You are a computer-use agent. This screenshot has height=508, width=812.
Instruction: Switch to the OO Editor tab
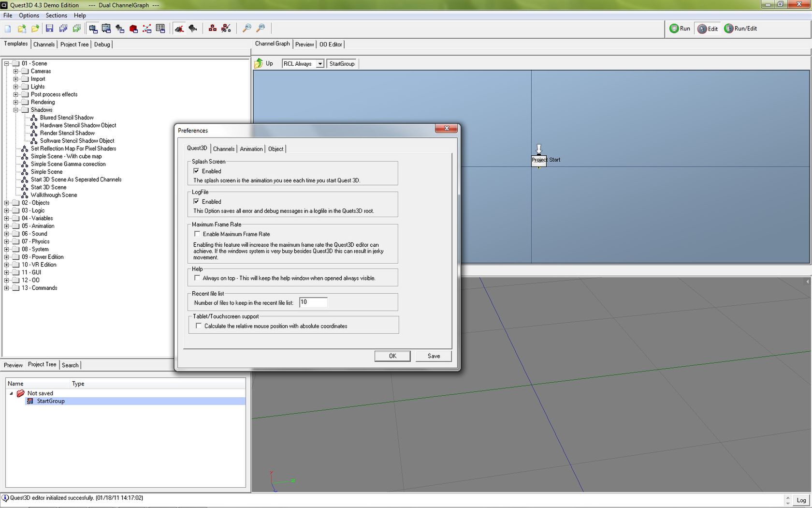(x=331, y=45)
